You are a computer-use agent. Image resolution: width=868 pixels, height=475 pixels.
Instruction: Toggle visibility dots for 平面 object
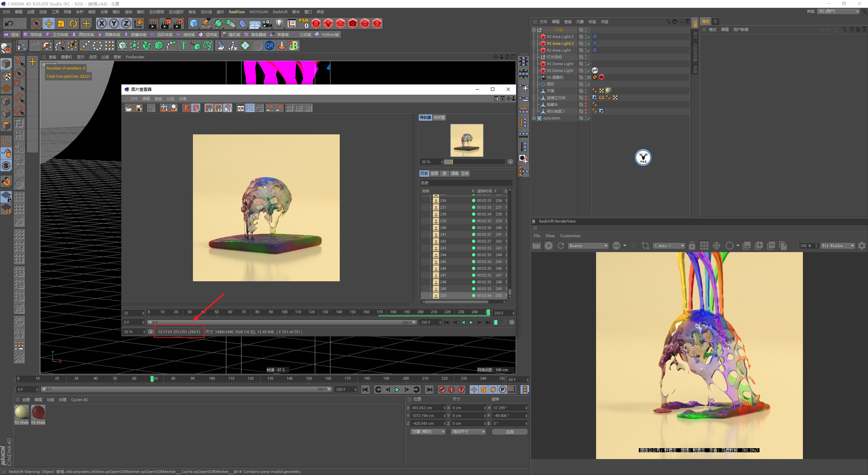click(x=586, y=91)
